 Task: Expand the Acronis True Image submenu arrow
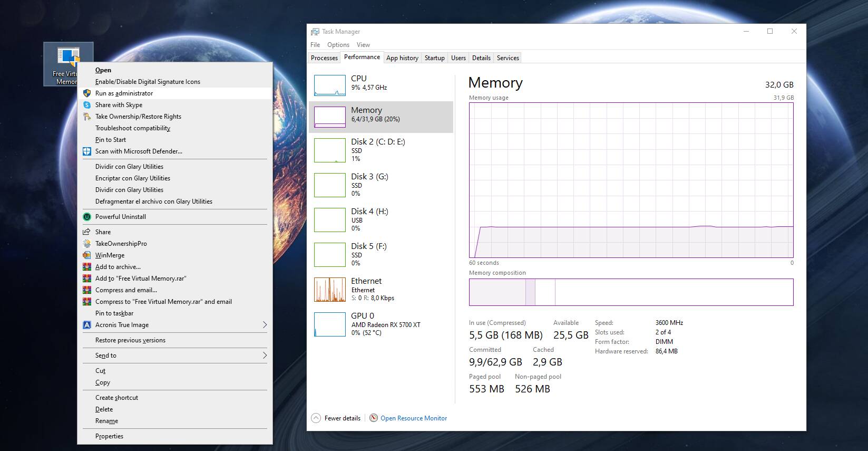(x=265, y=325)
